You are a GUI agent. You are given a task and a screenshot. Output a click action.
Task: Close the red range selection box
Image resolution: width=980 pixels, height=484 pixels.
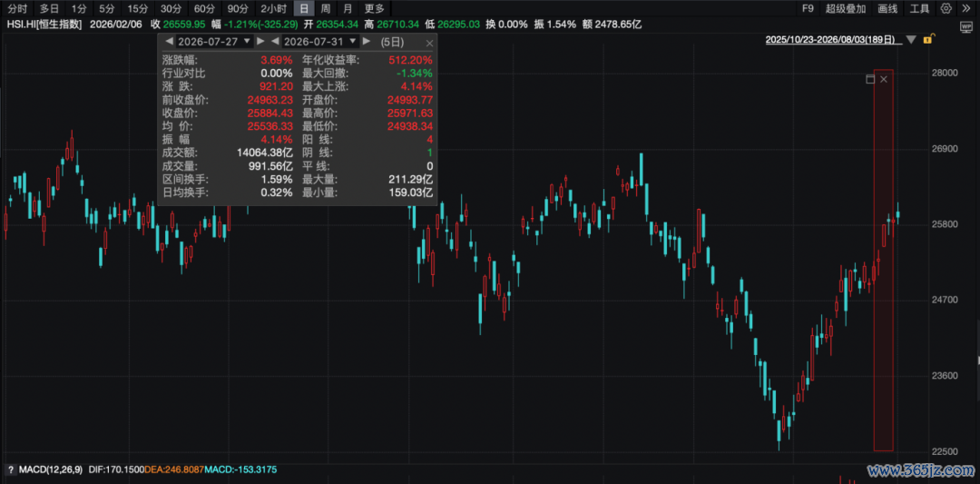[x=884, y=79]
